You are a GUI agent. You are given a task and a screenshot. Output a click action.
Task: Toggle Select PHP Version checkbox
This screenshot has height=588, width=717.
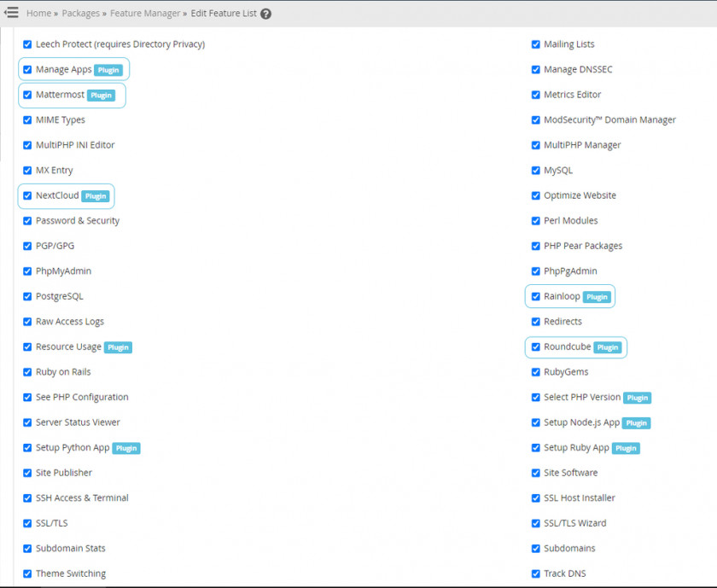536,398
